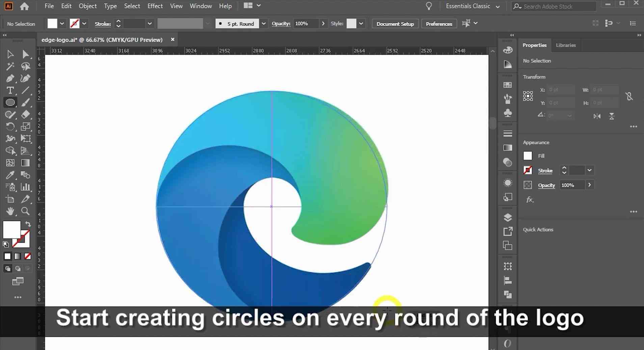644x350 pixels.
Task: Choose the Magic Wand tool
Action: click(10, 66)
